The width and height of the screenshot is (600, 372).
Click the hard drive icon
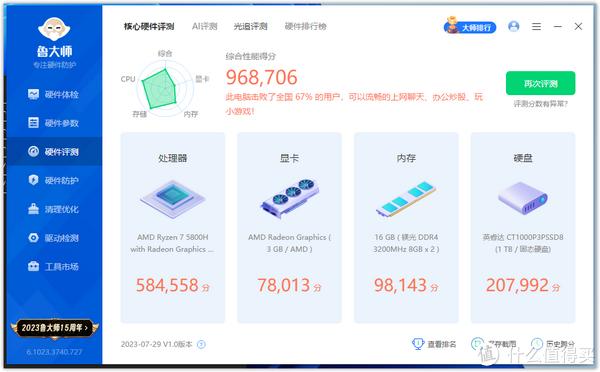tap(523, 198)
